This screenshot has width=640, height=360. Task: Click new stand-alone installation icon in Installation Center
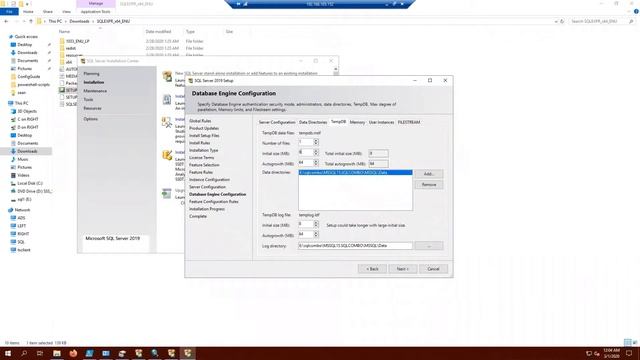[167, 76]
